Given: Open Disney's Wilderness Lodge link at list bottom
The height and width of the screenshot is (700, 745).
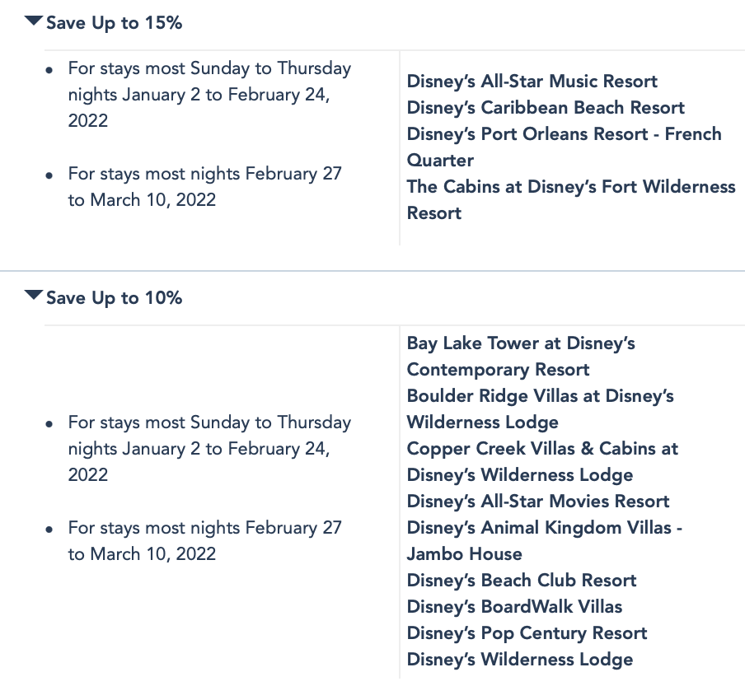Looking at the screenshot, I should pos(520,660).
